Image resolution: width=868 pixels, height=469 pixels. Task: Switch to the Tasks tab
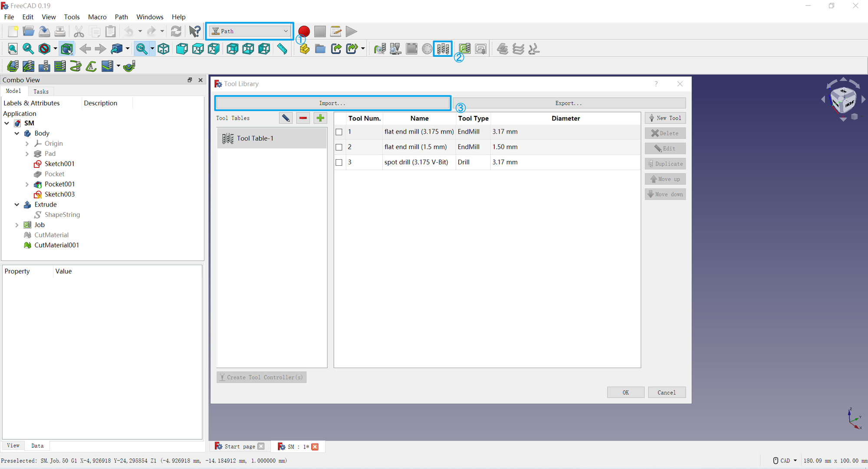pos(41,91)
